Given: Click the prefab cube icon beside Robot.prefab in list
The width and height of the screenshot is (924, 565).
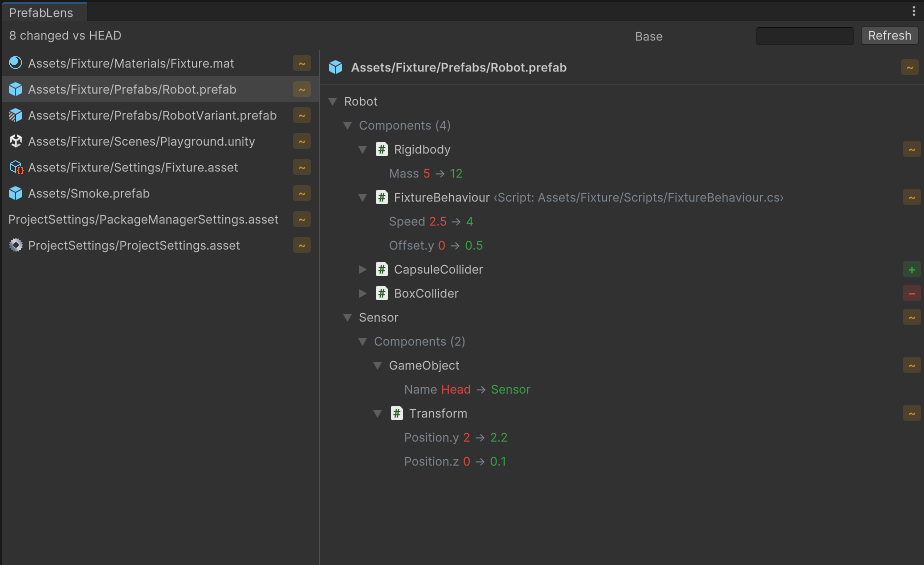Looking at the screenshot, I should click(x=16, y=89).
